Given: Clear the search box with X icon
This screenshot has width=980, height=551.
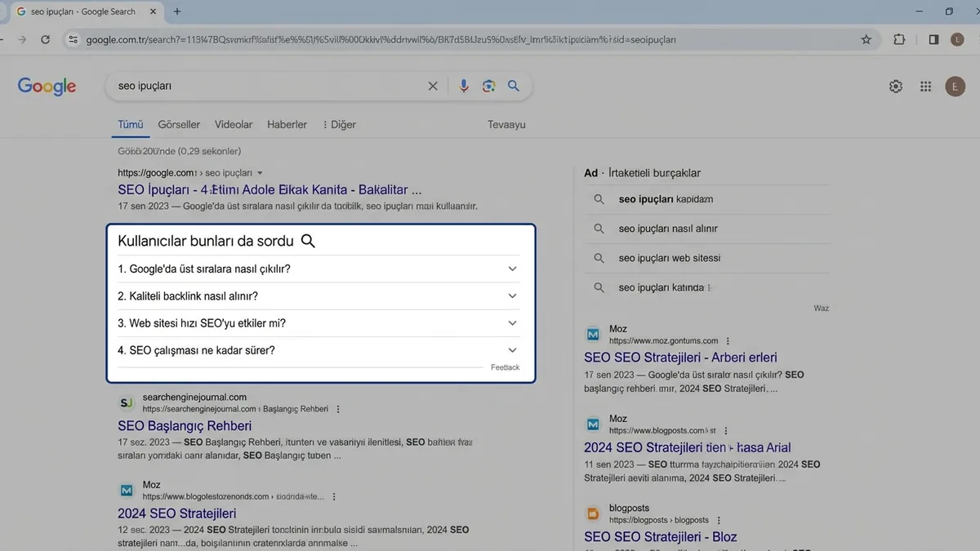Looking at the screenshot, I should (433, 86).
